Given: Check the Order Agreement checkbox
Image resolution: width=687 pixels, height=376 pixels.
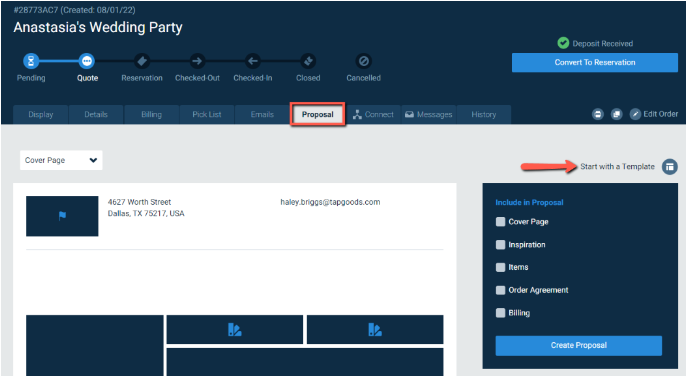Looking at the screenshot, I should 500,290.
